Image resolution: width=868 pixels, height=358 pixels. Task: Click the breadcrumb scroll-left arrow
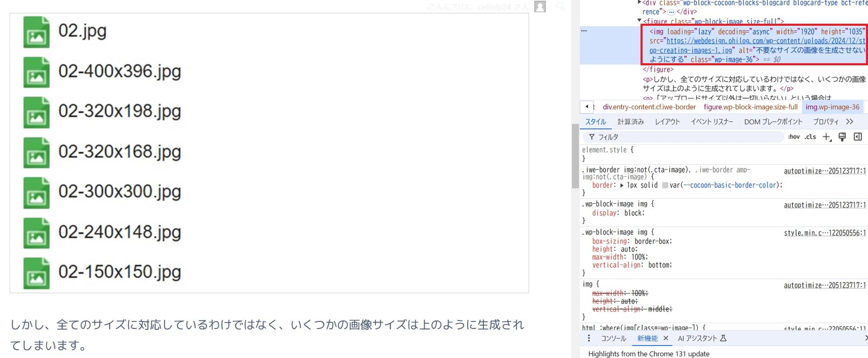(587, 107)
